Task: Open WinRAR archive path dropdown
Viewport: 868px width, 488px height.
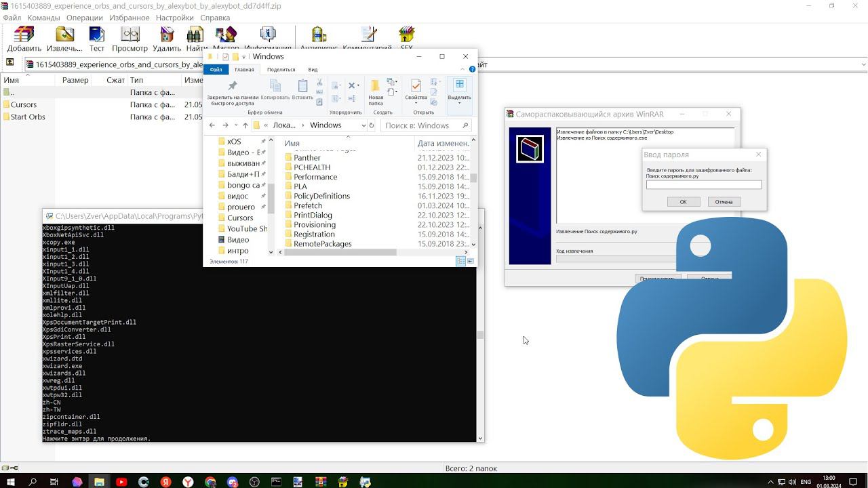Action: (863, 64)
